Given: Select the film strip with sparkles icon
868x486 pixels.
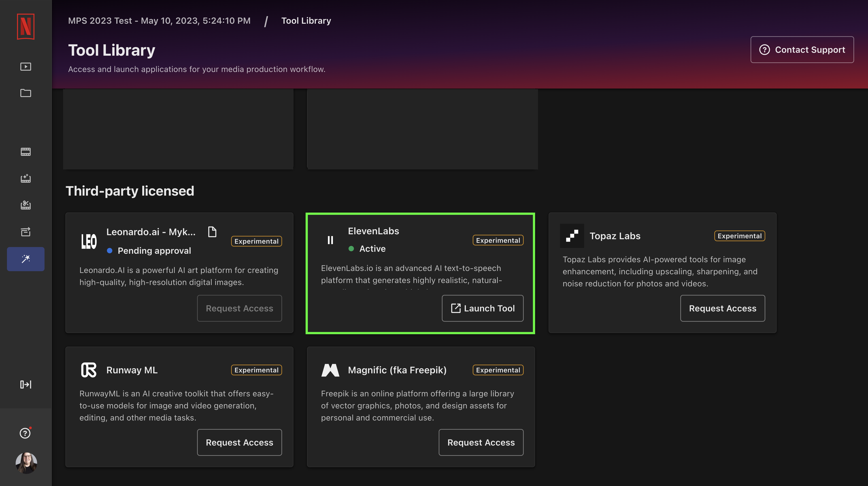Looking at the screenshot, I should tap(26, 178).
